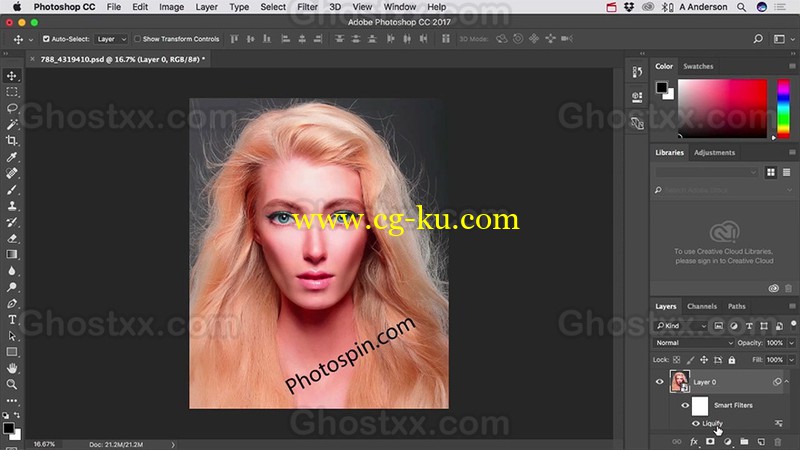Image resolution: width=800 pixels, height=450 pixels.
Task: Select the Hand tool
Action: click(12, 368)
